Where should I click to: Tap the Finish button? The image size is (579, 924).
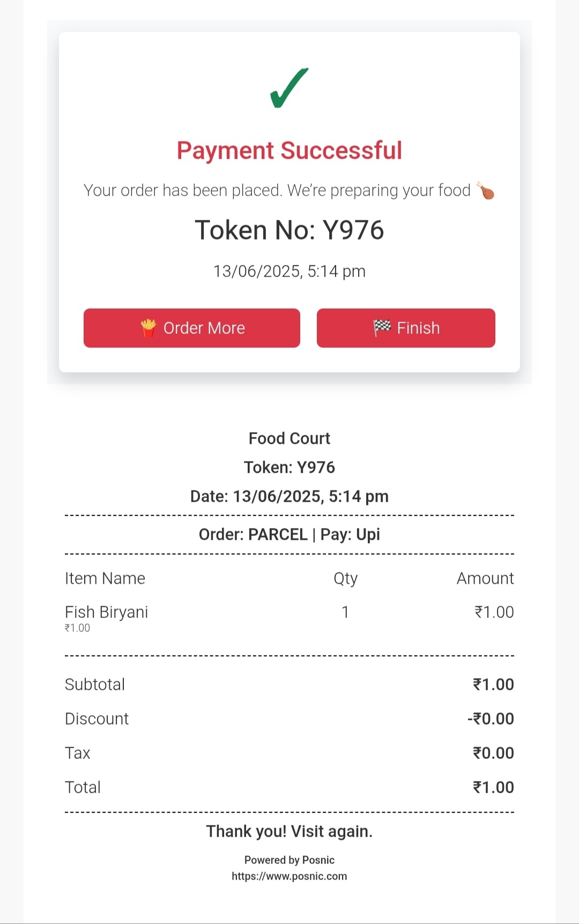[406, 328]
